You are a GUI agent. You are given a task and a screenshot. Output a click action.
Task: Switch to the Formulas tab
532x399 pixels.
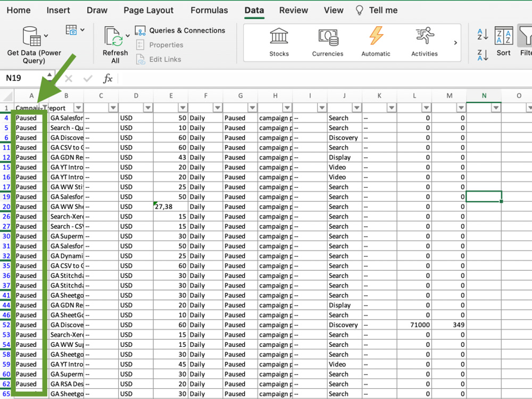(209, 10)
